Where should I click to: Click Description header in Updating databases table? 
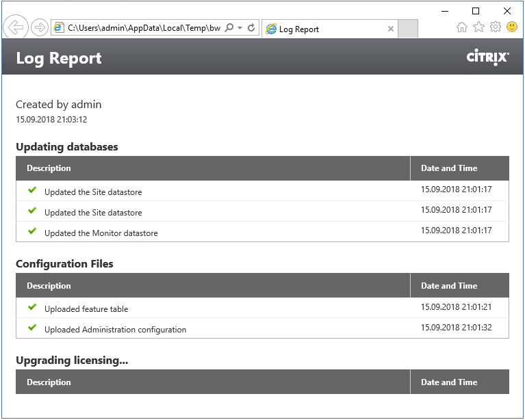click(x=49, y=168)
